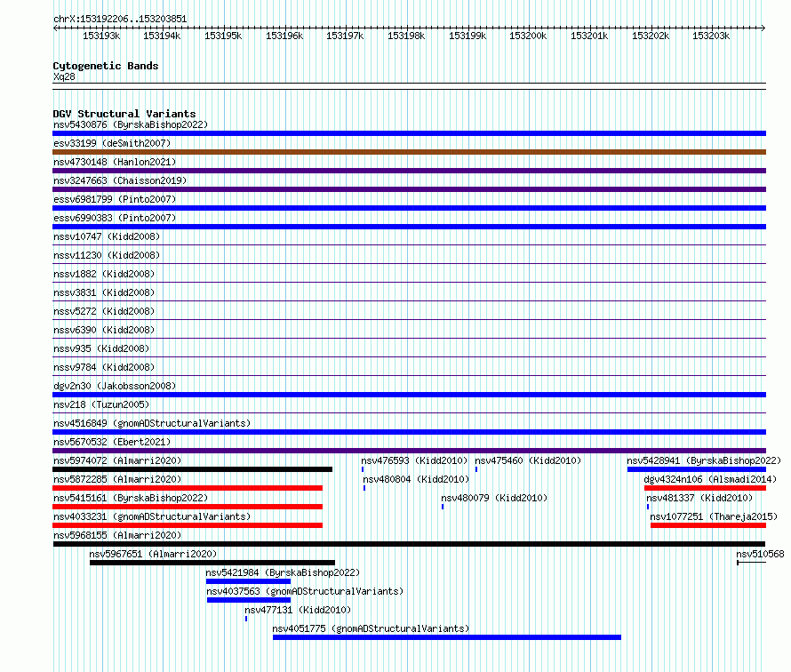Select the Xq28 band label
Image resolution: width=791 pixels, height=672 pixels.
[64, 76]
